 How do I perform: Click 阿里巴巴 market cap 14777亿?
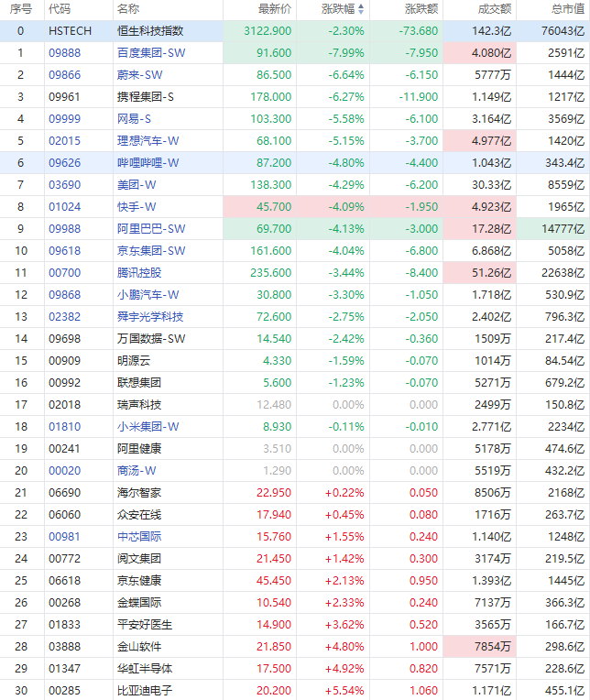563,228
